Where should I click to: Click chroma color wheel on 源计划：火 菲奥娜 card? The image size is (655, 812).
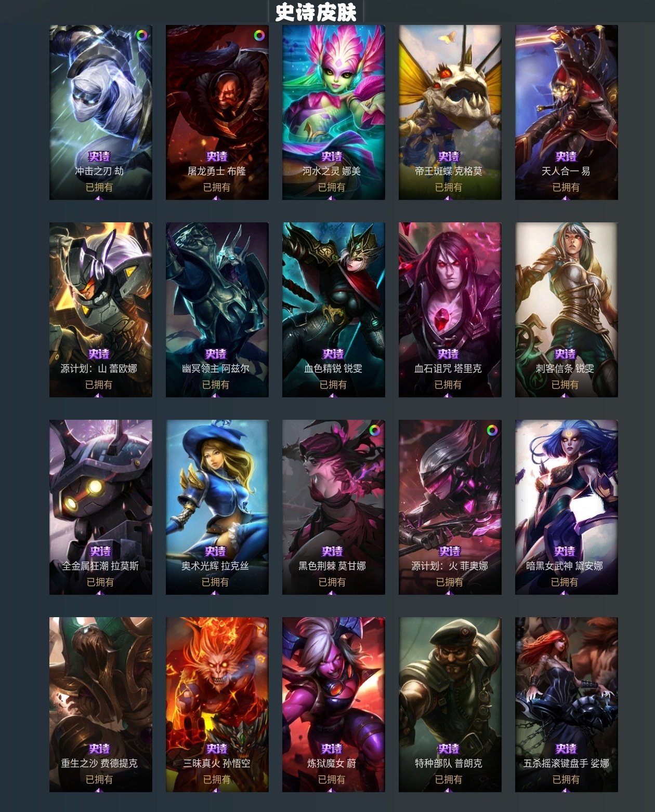(x=492, y=430)
